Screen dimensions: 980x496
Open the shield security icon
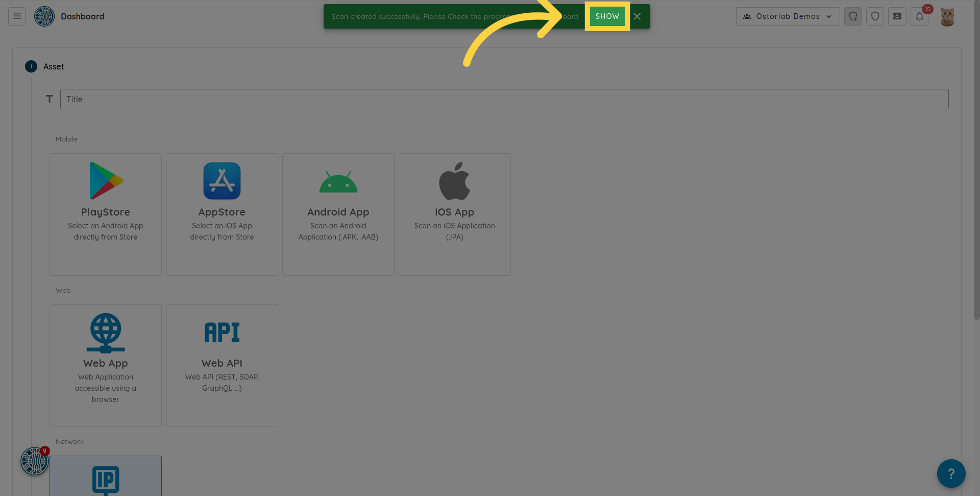point(875,16)
